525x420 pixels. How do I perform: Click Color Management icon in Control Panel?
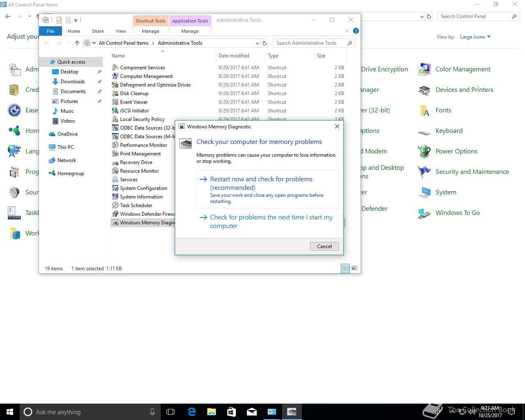click(x=425, y=69)
